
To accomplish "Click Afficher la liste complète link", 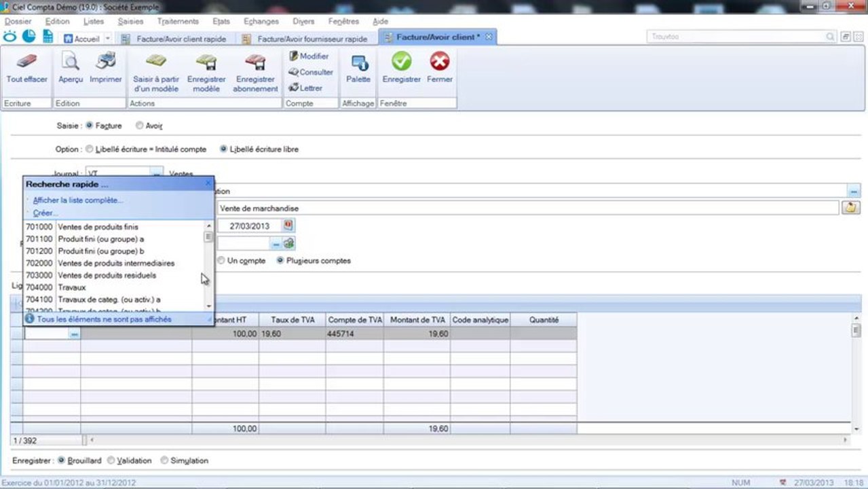I will pos(77,200).
